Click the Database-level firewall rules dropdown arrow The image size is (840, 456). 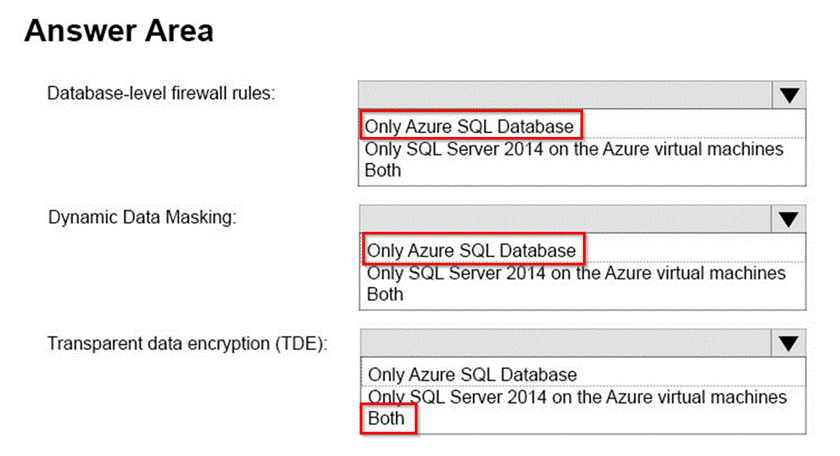tap(789, 94)
